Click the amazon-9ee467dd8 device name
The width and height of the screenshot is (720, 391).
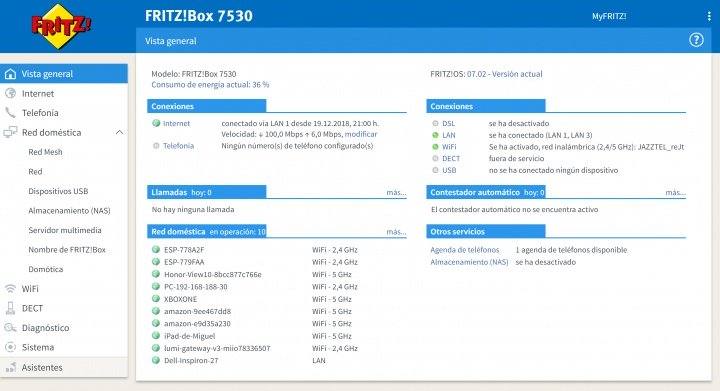(x=197, y=311)
